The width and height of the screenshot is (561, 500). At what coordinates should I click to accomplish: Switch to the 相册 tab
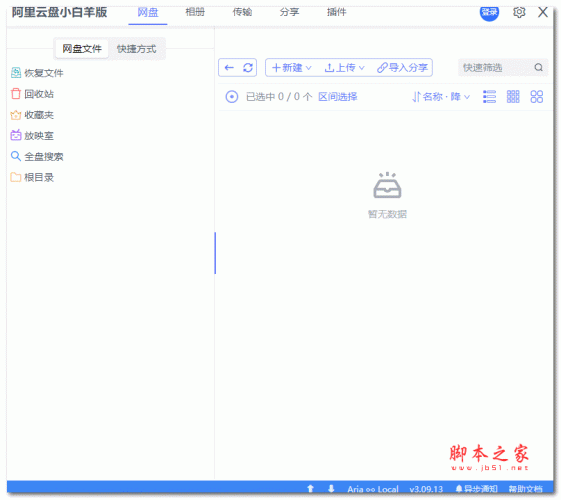click(195, 12)
